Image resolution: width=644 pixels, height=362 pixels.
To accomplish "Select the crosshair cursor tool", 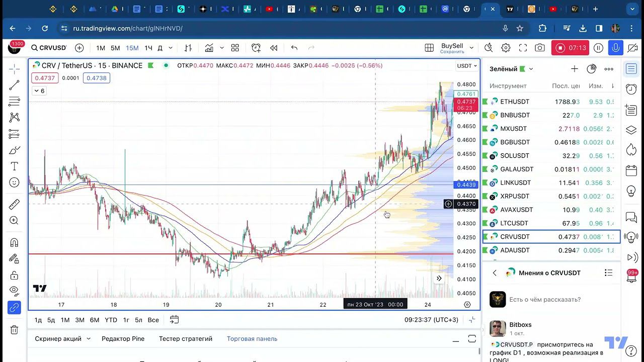I will coord(14,68).
